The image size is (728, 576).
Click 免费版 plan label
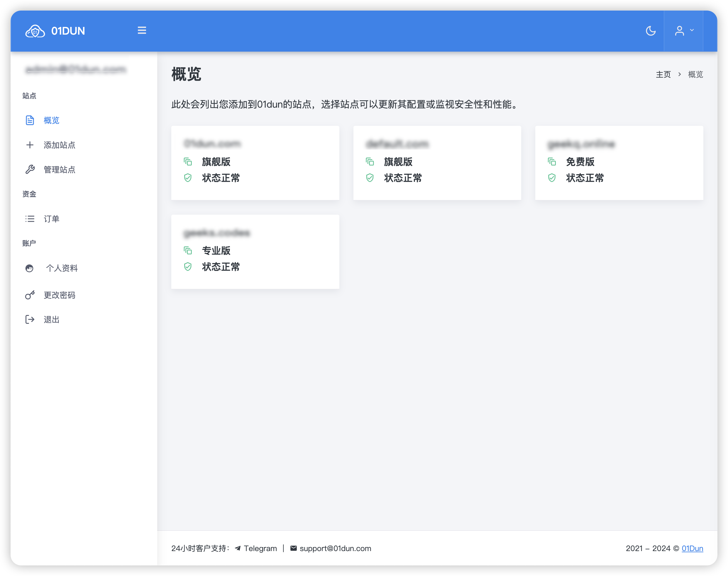pos(580,162)
